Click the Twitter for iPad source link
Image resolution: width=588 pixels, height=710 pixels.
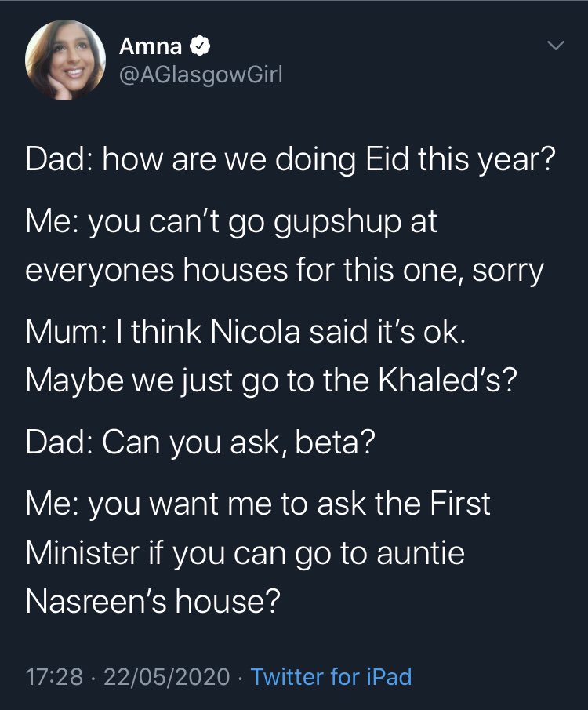pos(331,675)
